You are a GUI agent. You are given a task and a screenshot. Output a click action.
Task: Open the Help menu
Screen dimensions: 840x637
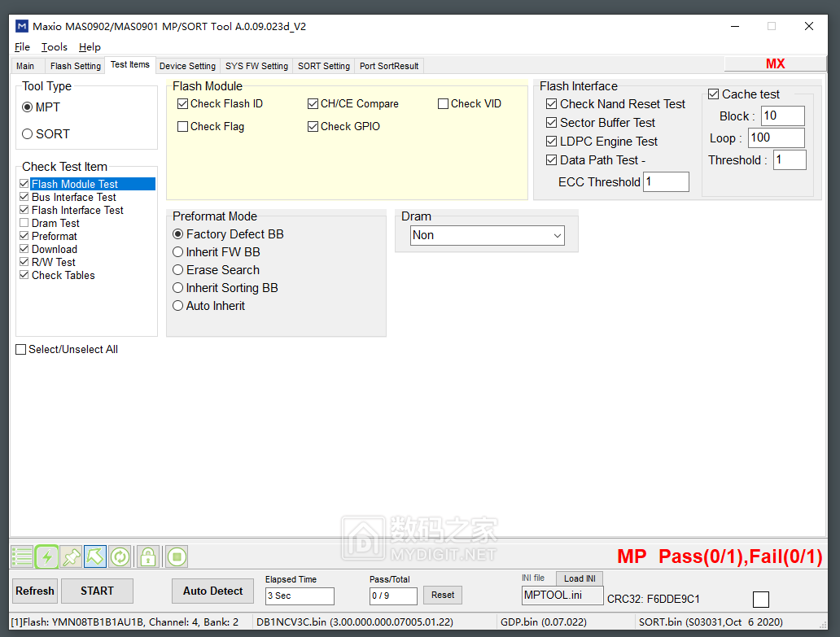(90, 47)
